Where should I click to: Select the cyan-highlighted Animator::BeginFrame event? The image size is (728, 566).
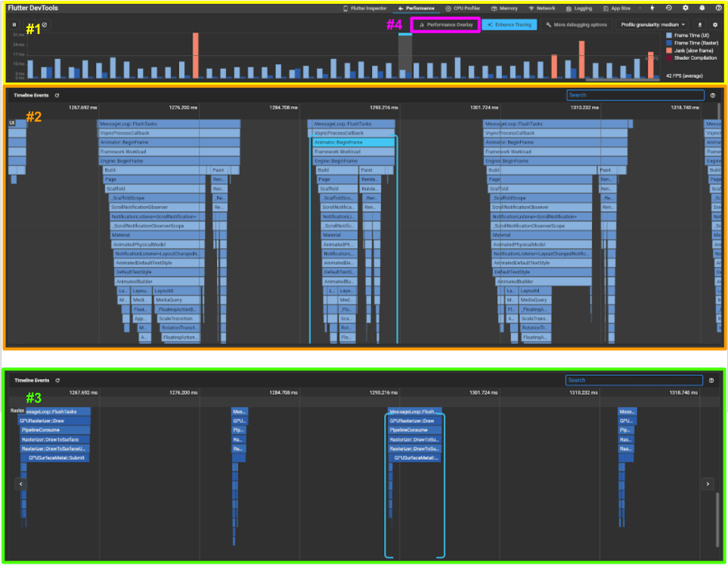click(x=354, y=142)
